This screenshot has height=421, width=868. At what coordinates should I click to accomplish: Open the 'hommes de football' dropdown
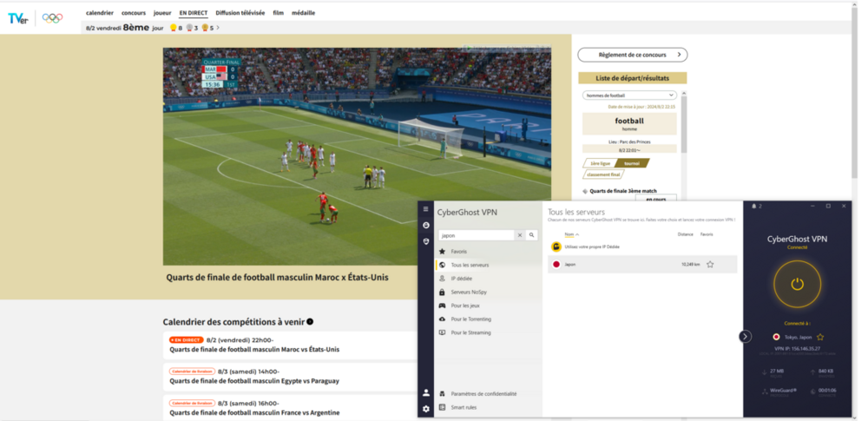629,95
